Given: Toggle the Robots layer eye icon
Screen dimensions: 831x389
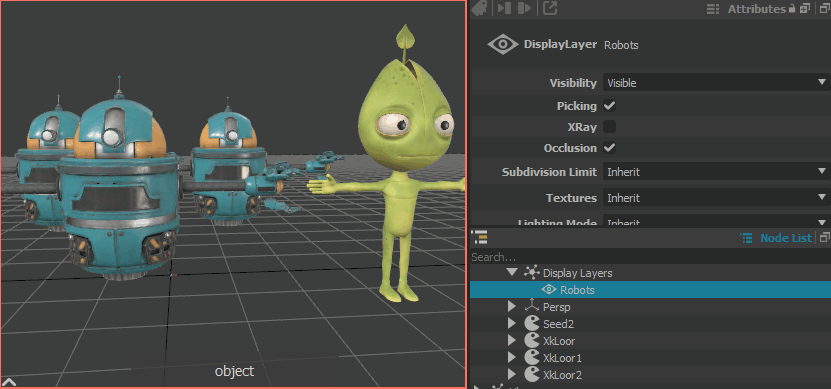Looking at the screenshot, I should point(549,290).
